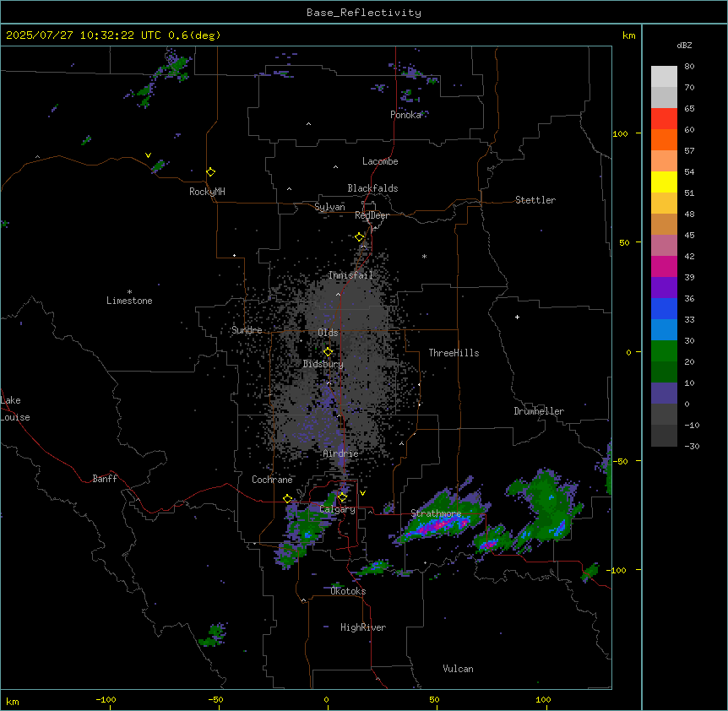The height and width of the screenshot is (711, 728).
Task: Click the Calgary city label
Action: coord(338,509)
